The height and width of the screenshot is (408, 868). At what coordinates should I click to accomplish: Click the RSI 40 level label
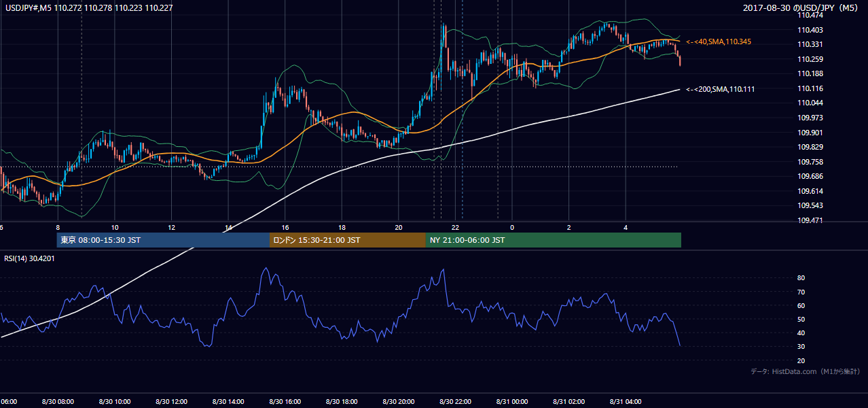click(801, 333)
